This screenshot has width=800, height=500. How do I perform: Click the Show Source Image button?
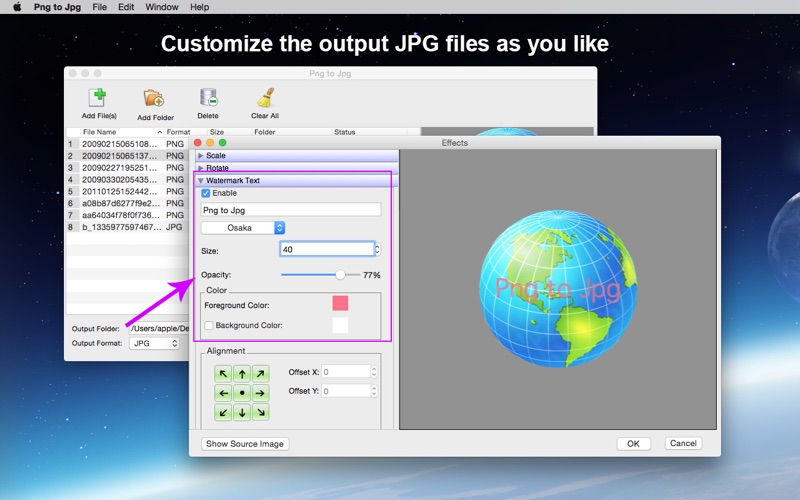[245, 444]
